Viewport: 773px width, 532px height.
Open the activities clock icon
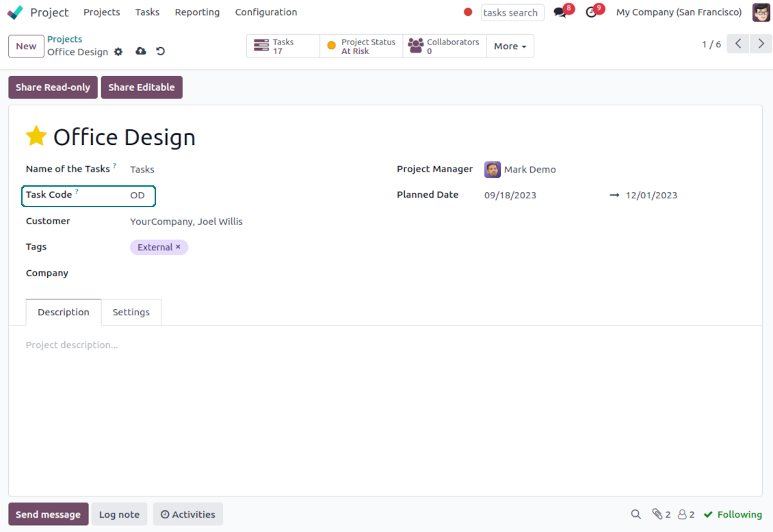(x=592, y=12)
